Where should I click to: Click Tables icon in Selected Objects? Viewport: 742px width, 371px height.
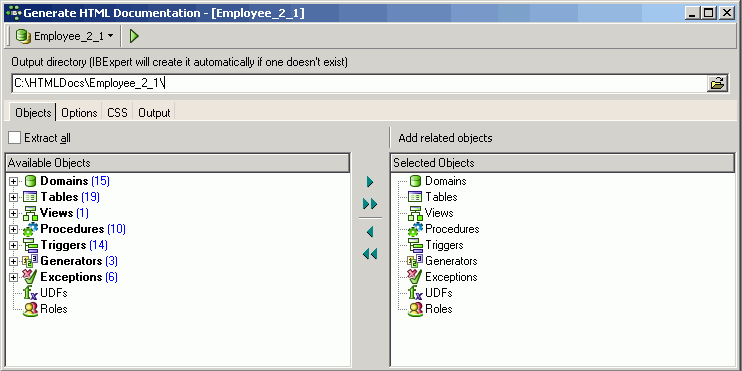[415, 197]
